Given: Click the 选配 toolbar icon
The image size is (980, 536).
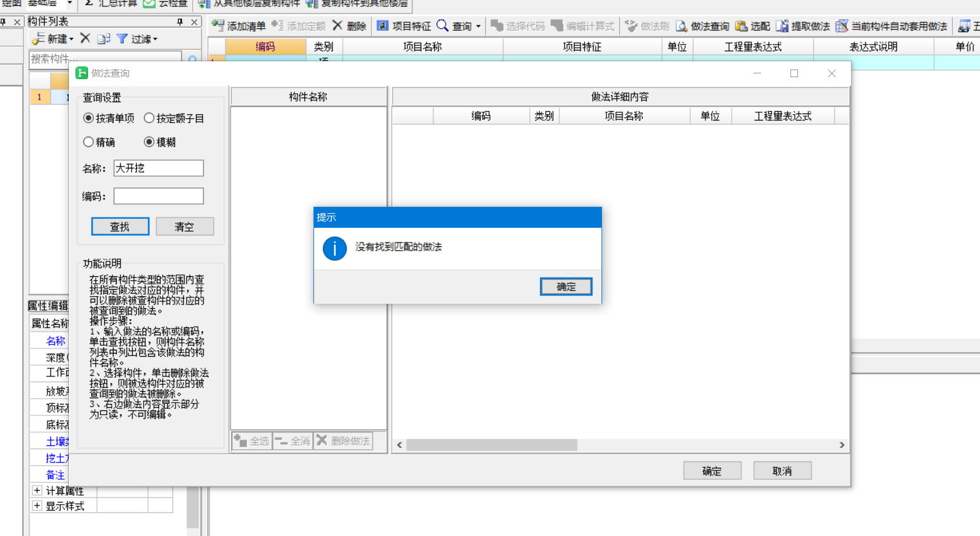Looking at the screenshot, I should pyautogui.click(x=741, y=26).
